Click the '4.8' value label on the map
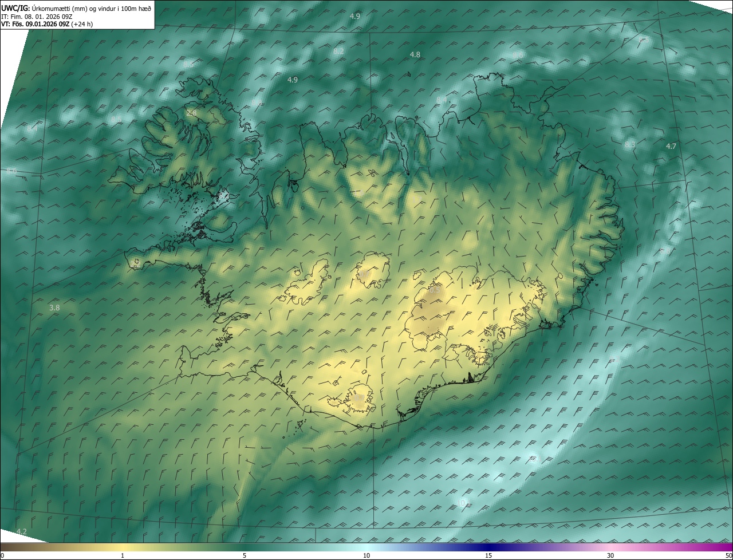Image resolution: width=733 pixels, height=560 pixels. point(415,55)
